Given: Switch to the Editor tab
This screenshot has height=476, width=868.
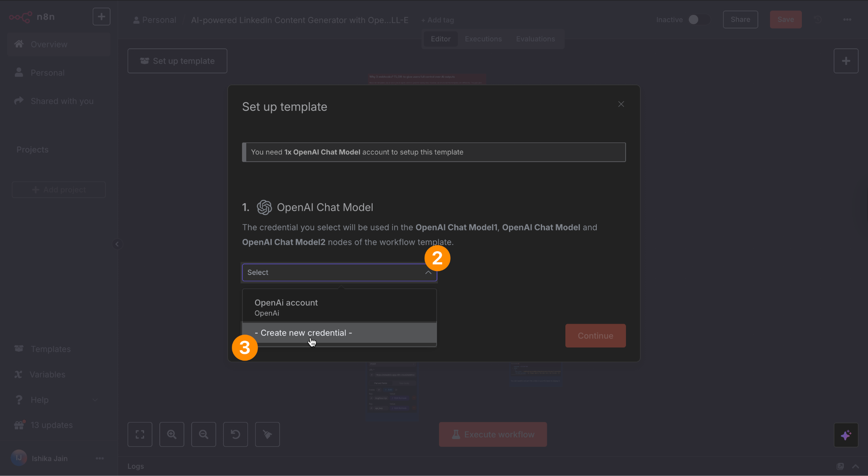Looking at the screenshot, I should [x=440, y=39].
